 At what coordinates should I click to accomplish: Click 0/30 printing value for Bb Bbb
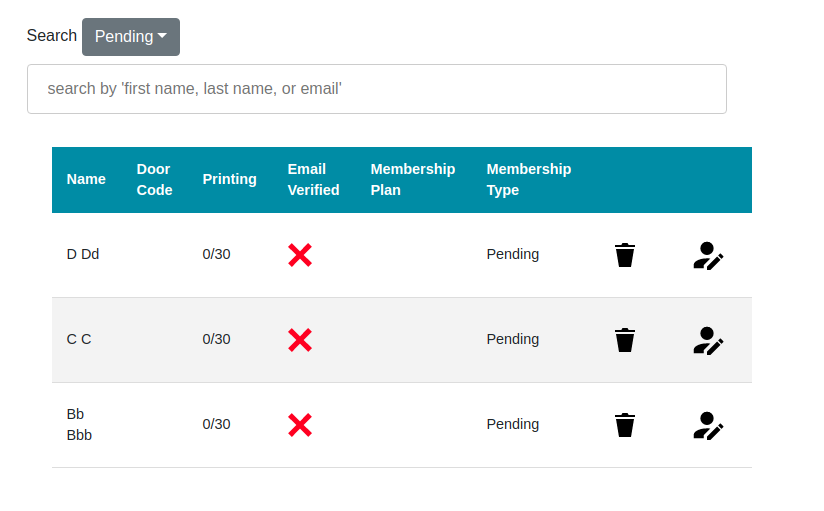click(216, 424)
